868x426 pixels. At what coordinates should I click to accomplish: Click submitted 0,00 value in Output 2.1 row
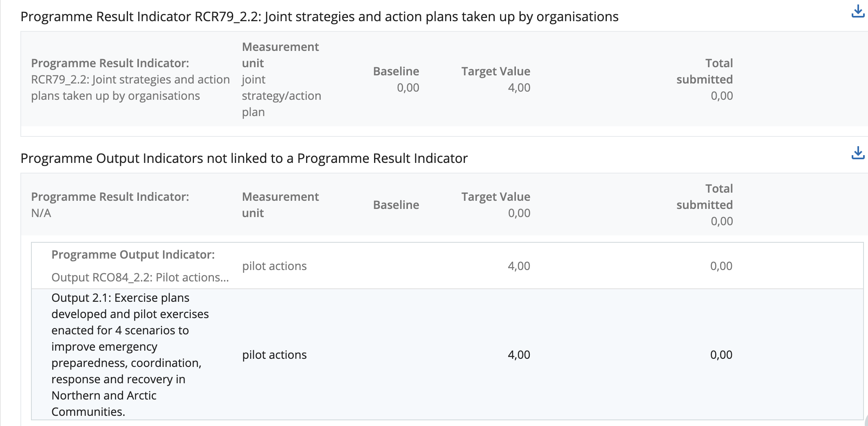pos(721,355)
